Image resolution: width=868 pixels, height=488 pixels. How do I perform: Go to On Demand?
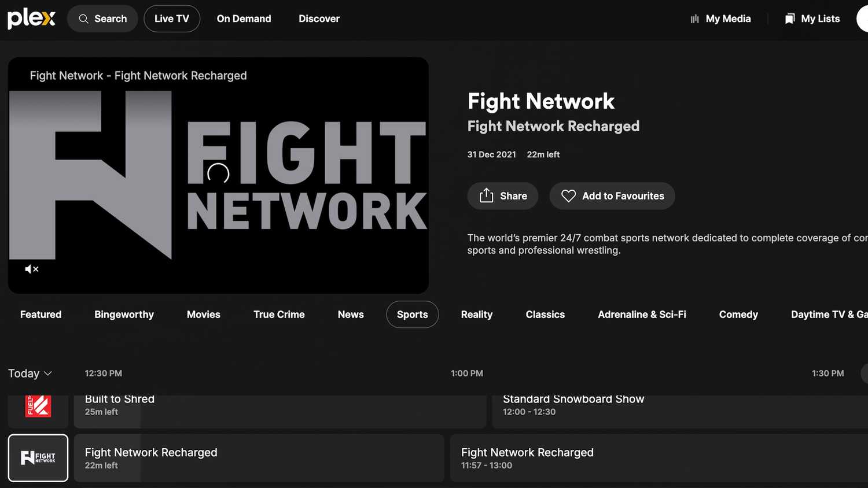pyautogui.click(x=244, y=19)
